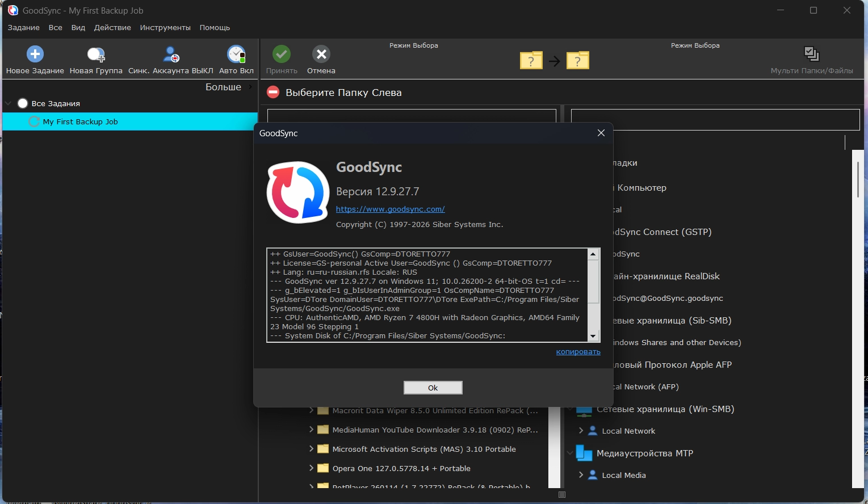Click the sync status icon of My First Backup Job

pyautogui.click(x=34, y=121)
